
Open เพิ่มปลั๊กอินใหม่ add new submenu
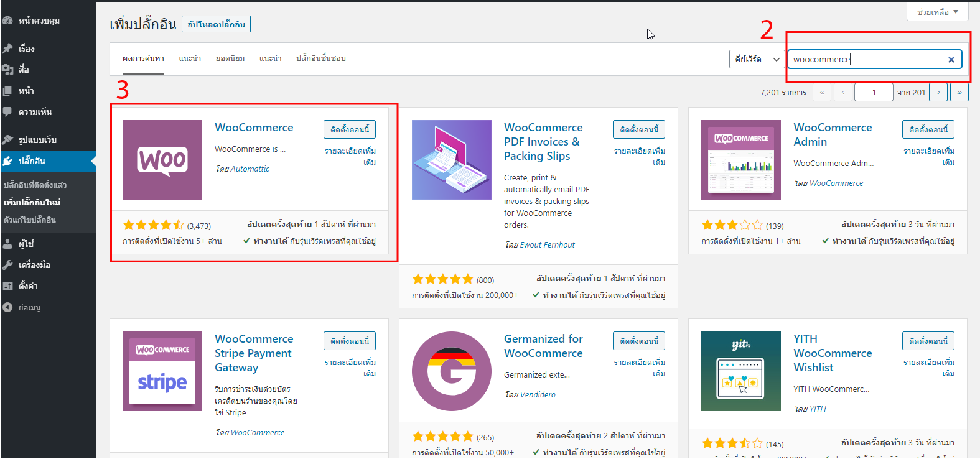pos(32,202)
